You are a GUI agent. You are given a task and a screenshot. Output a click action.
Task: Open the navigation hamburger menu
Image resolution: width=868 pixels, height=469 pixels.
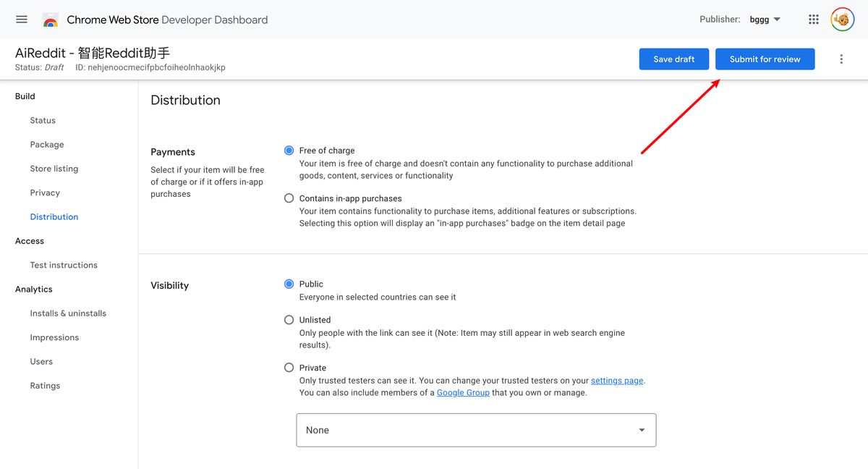21,20
